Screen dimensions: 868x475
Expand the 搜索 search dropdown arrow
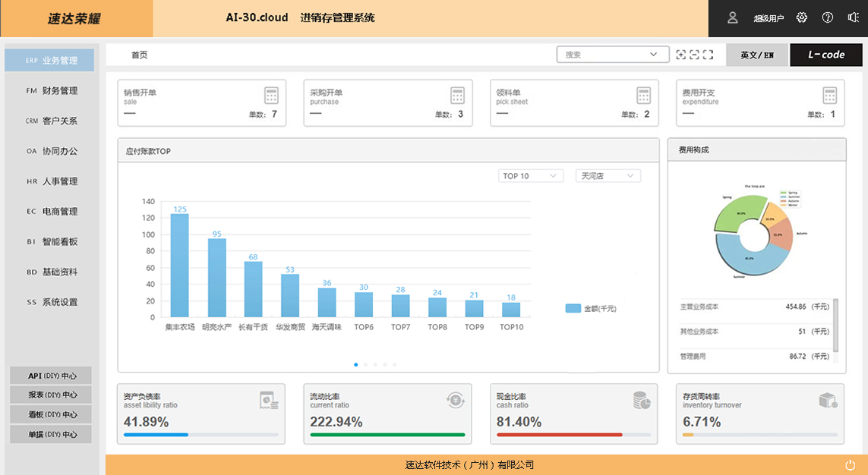[x=653, y=55]
